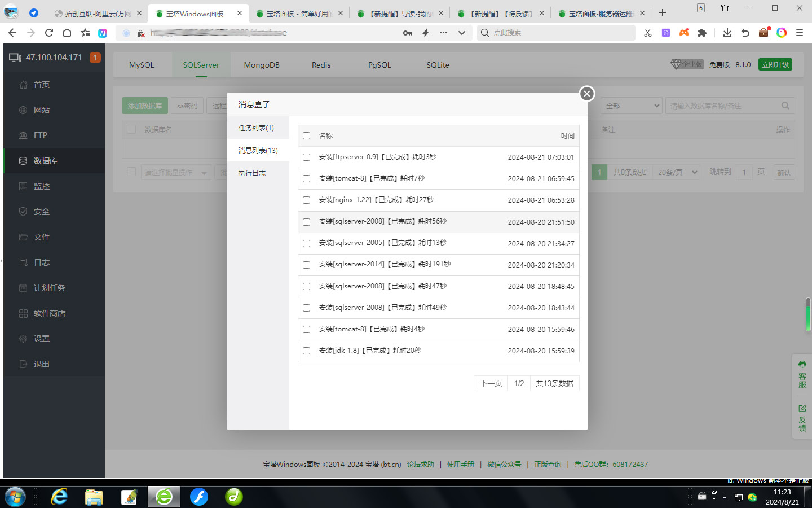Switch to MongoDB database tab
This screenshot has width=812, height=508.
pyautogui.click(x=262, y=65)
